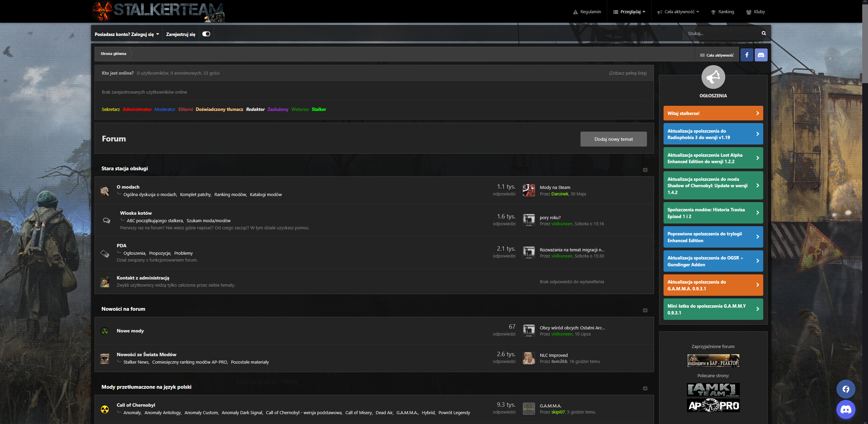Open the Facebook icon in breadcrumb bar

click(x=747, y=55)
